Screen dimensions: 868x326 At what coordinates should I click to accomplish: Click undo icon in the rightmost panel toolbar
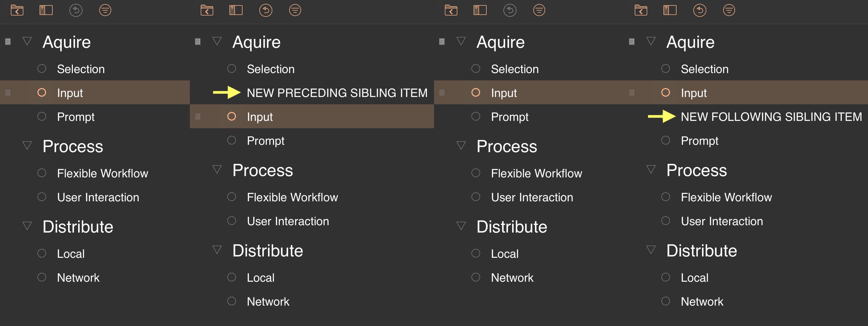(x=700, y=10)
